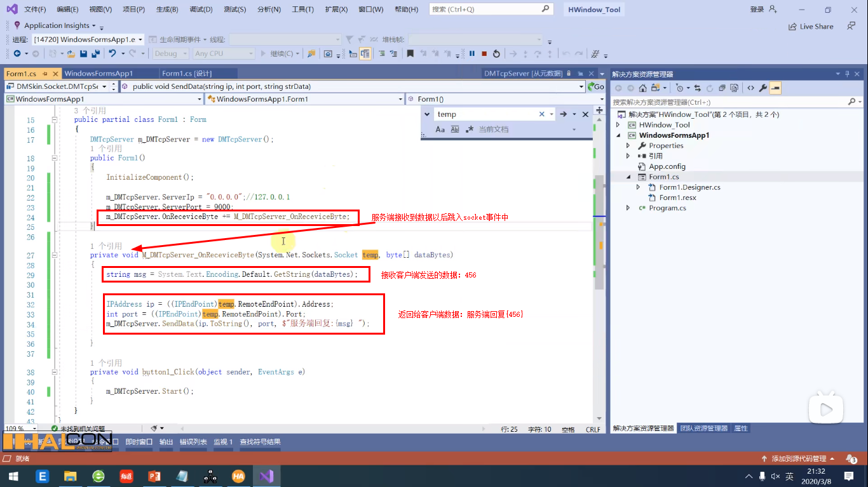Click the Refresh icon in Solution Explorer toolbar
The width and height of the screenshot is (868, 487).
tap(710, 88)
